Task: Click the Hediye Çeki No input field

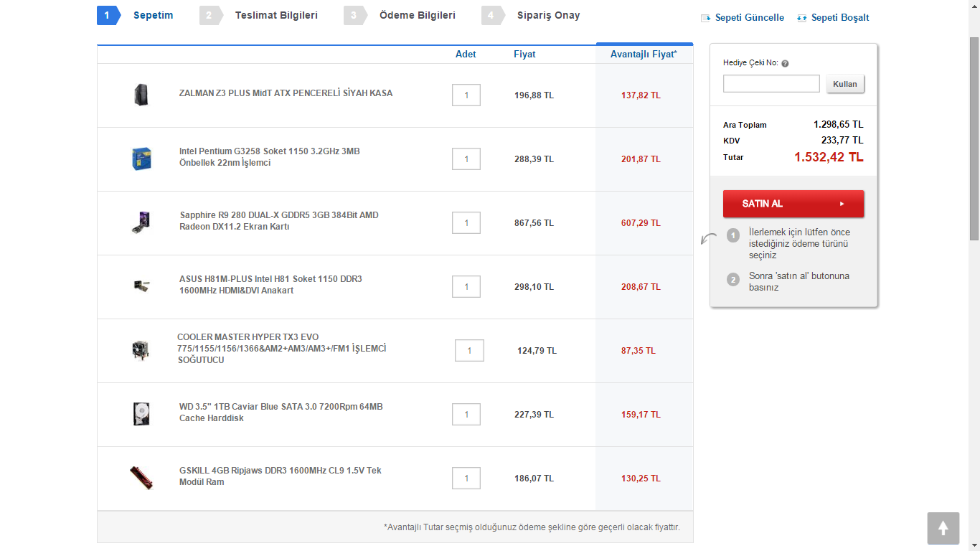Action: point(771,84)
